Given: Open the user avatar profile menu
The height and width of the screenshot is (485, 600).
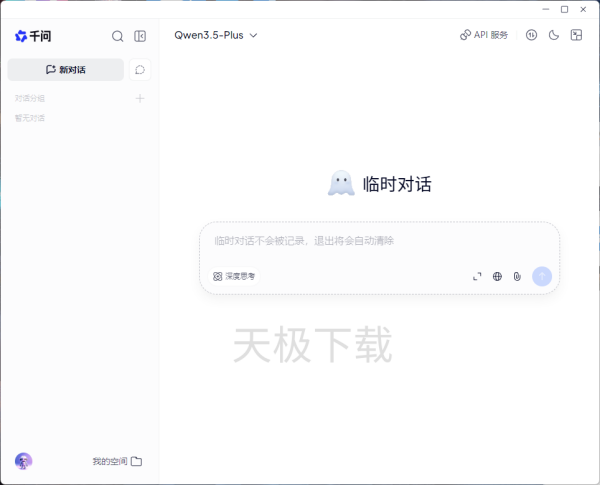Looking at the screenshot, I should coord(24,461).
